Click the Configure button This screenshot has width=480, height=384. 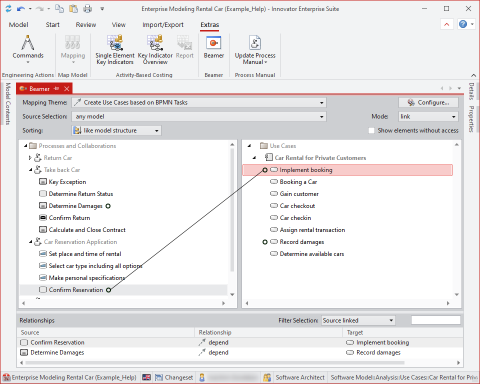428,103
